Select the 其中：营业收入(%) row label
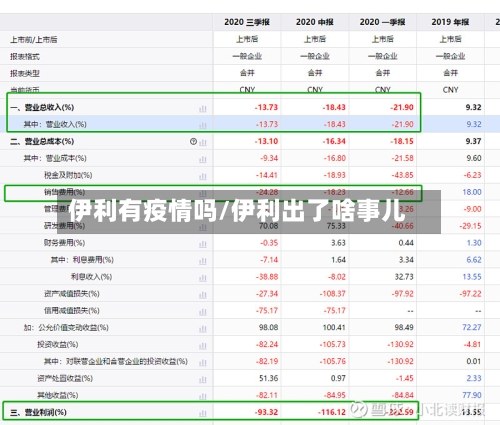Screen dimensions: 500x425 point(55,124)
